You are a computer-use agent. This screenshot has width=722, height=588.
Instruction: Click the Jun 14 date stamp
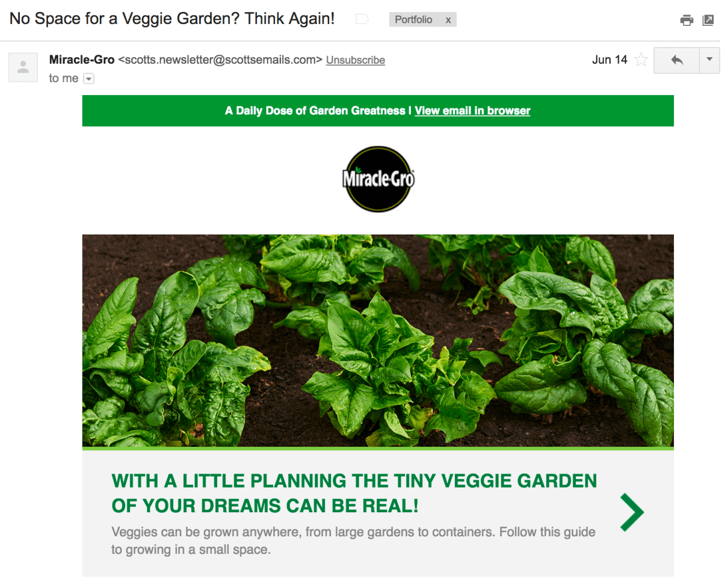click(x=609, y=60)
